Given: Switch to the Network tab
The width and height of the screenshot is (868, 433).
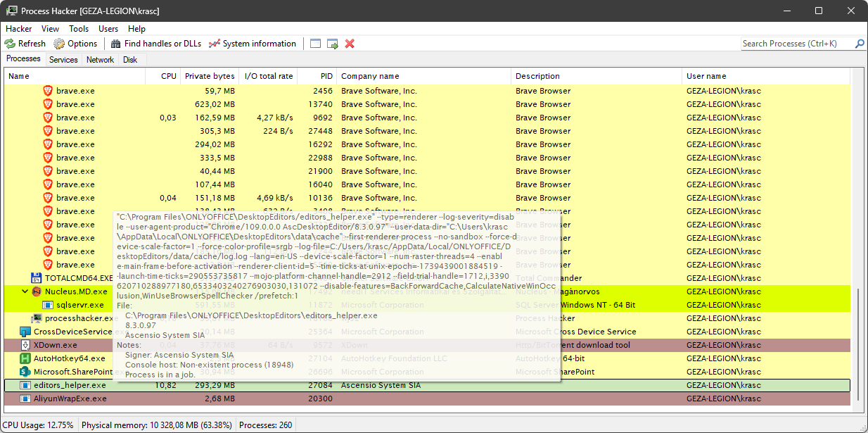Looking at the screenshot, I should [x=100, y=60].
